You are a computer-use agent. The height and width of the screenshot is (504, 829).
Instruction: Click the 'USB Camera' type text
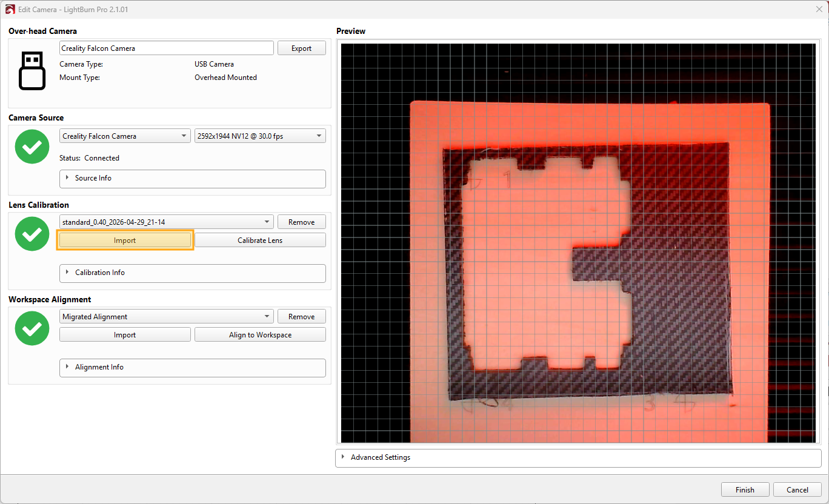click(x=214, y=64)
